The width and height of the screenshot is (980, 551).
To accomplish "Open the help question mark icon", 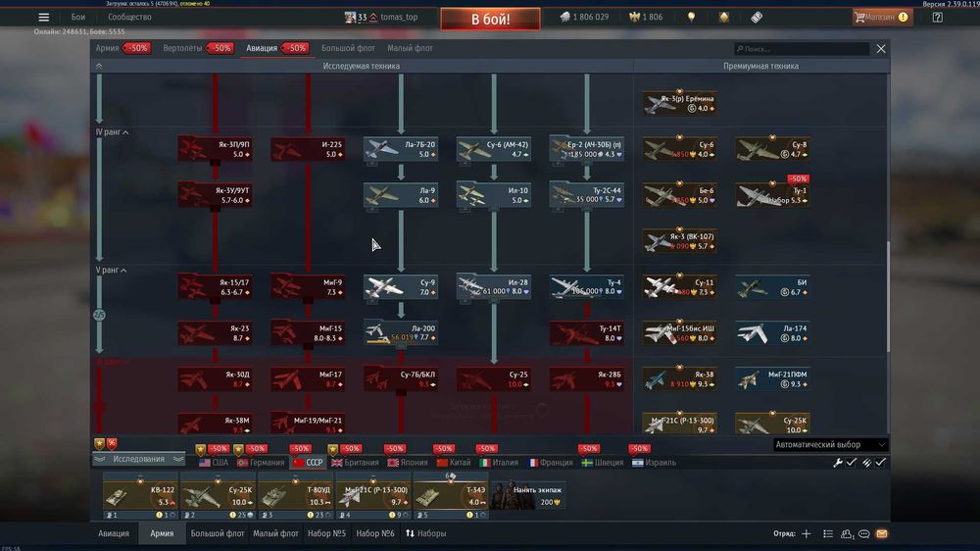I will pos(937,18).
